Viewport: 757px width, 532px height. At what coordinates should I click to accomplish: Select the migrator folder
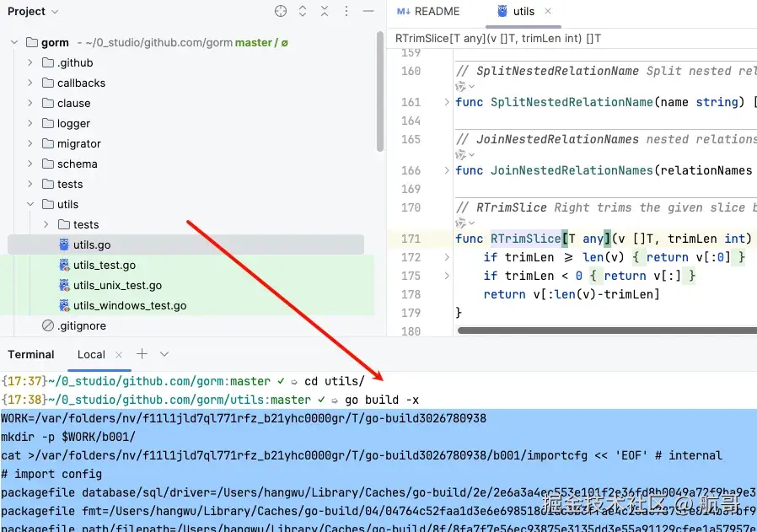click(x=78, y=144)
